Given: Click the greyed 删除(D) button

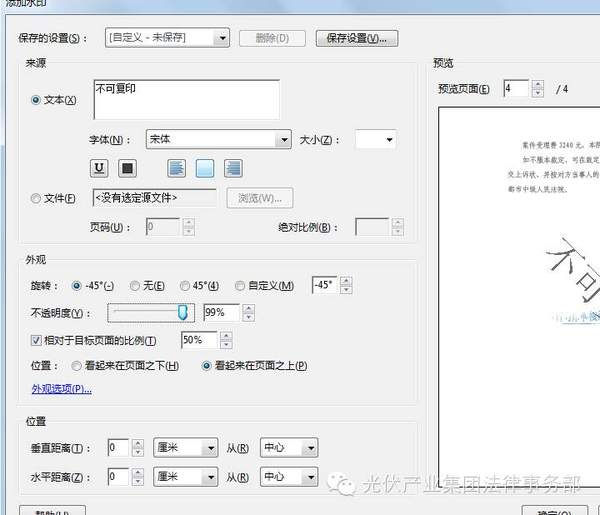Looking at the screenshot, I should (272, 38).
